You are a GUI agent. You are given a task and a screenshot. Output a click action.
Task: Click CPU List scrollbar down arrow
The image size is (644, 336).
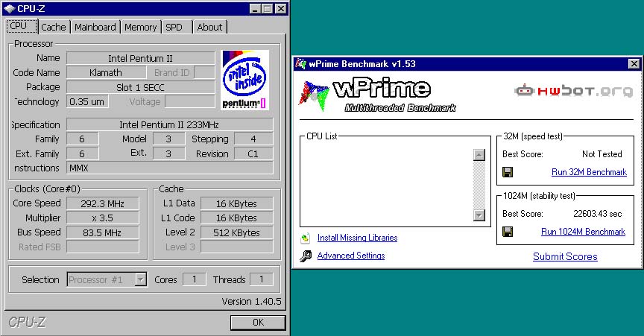tap(479, 215)
